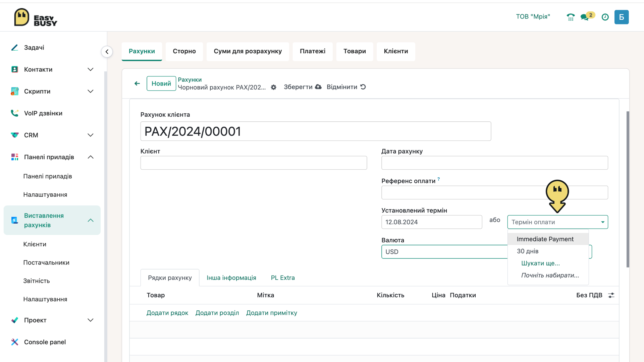644x362 pixels.
Task: Click the Панелі приладів dashboard icon
Action: pos(14,157)
